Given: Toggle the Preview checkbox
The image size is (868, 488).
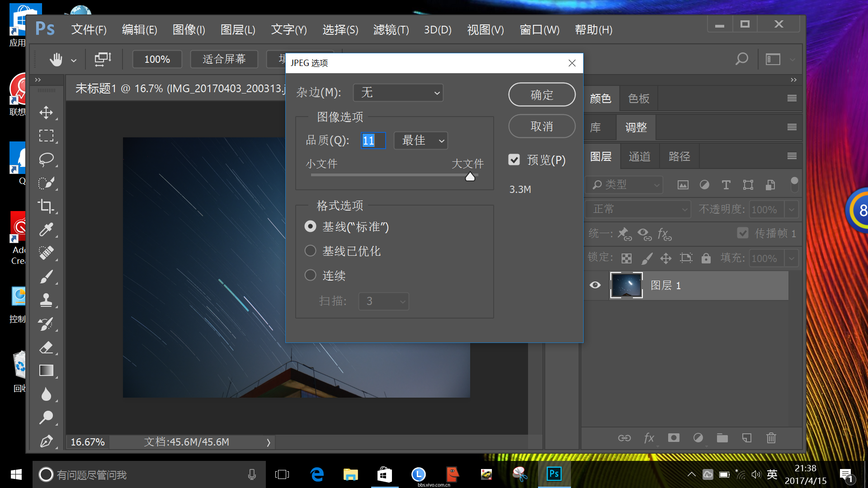Looking at the screenshot, I should tap(514, 160).
